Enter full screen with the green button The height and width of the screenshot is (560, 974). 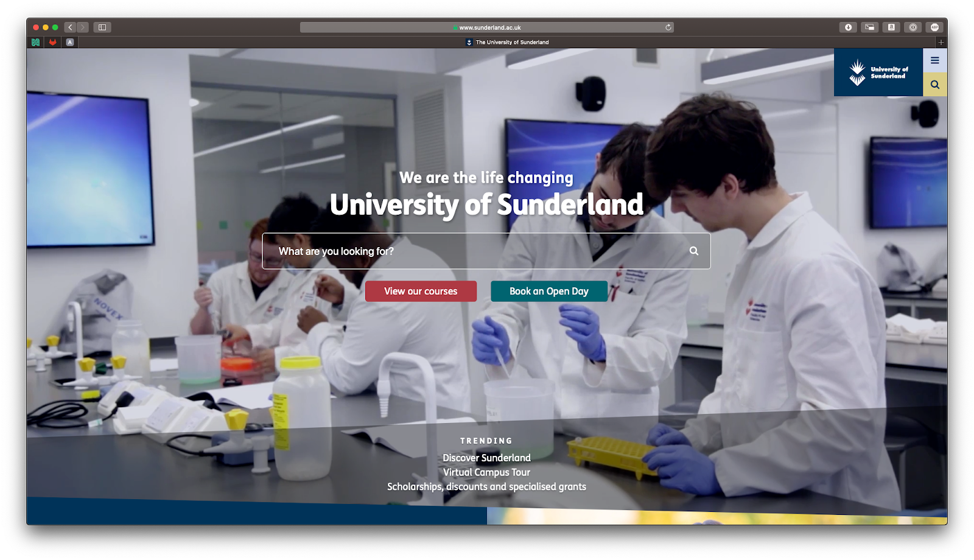55,27
